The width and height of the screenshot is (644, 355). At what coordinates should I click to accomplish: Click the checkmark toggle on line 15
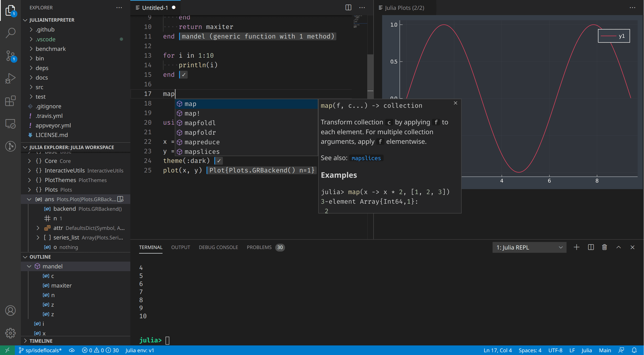[x=183, y=74]
